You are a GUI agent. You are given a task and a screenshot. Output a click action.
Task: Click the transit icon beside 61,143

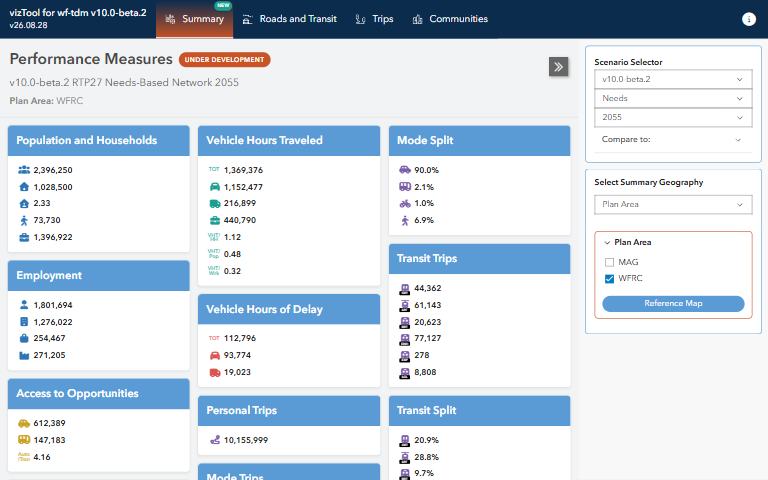pyautogui.click(x=405, y=306)
